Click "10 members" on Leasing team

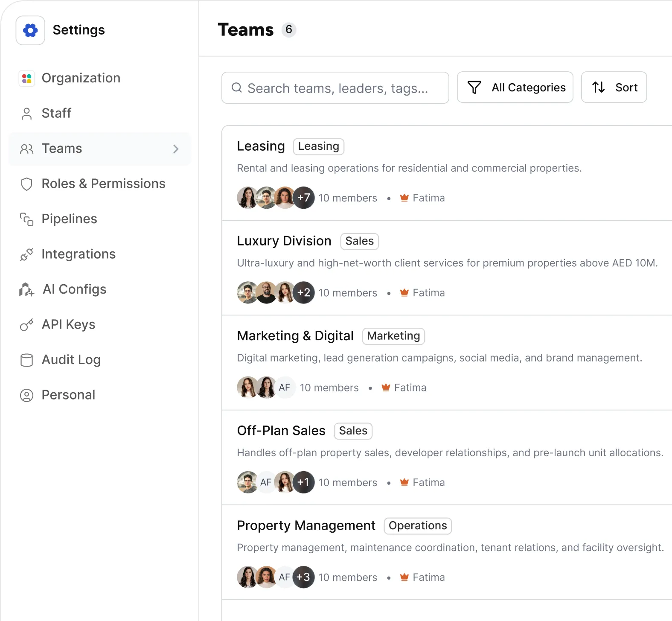pos(348,198)
